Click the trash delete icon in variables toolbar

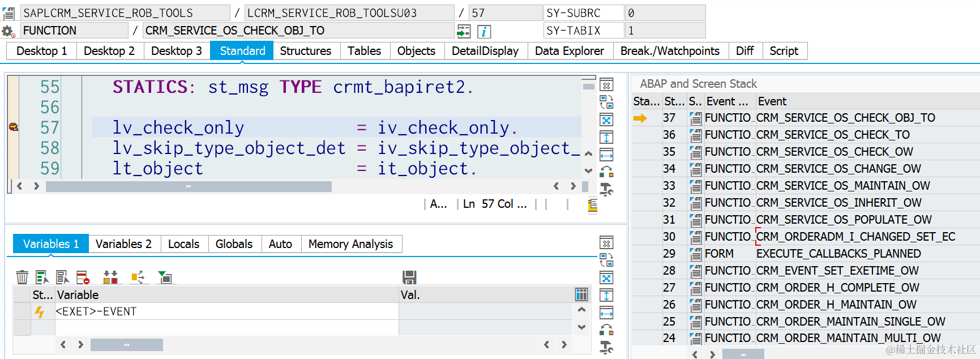point(22,277)
